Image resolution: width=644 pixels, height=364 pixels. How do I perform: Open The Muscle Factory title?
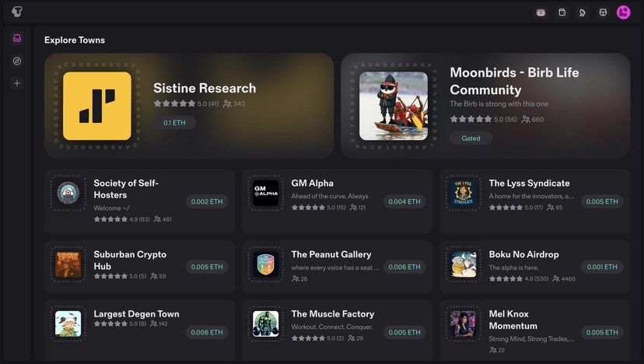click(x=333, y=314)
